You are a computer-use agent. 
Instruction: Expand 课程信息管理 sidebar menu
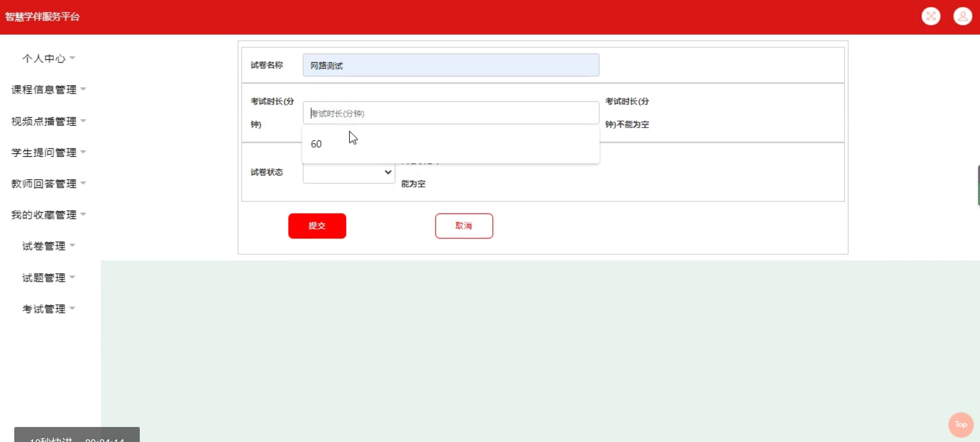pos(44,89)
